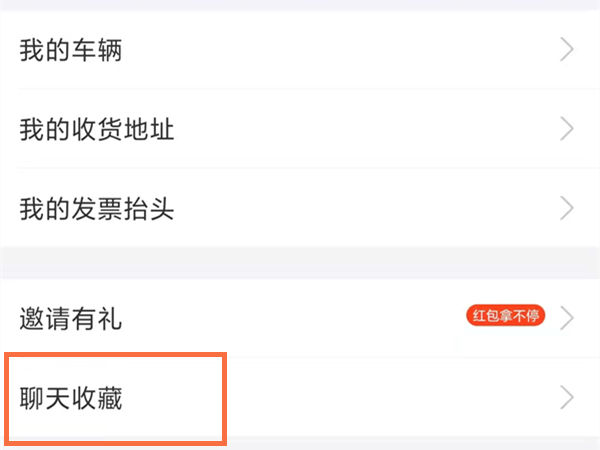
Task: Tap the 邀请有礼 text label
Action: pyautogui.click(x=70, y=319)
